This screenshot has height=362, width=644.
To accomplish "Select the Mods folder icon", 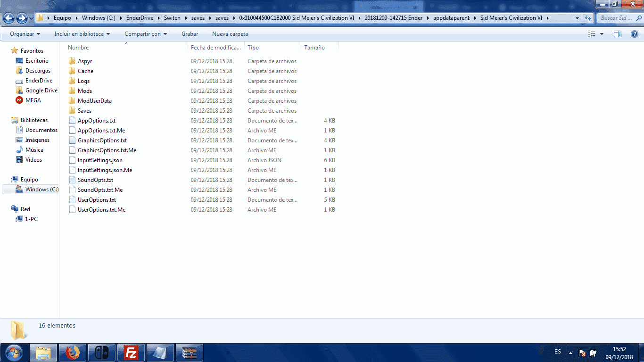I will click(x=72, y=91).
